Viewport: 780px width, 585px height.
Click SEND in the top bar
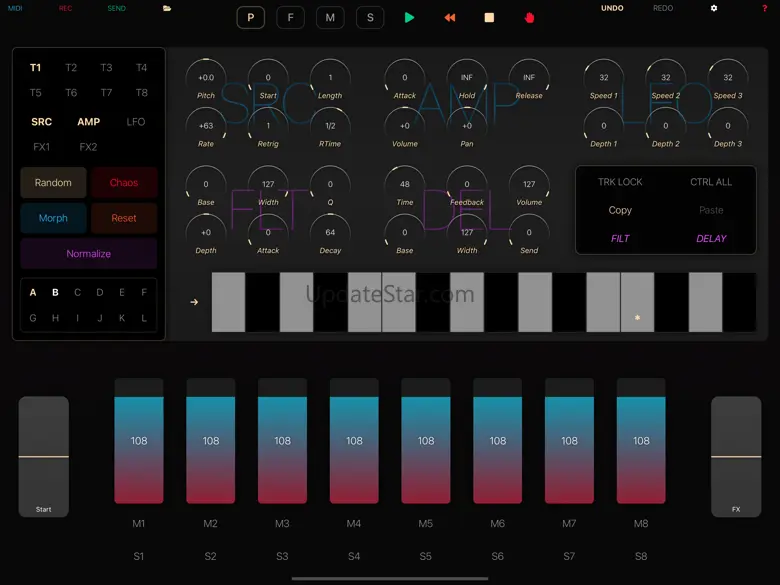[x=116, y=8]
